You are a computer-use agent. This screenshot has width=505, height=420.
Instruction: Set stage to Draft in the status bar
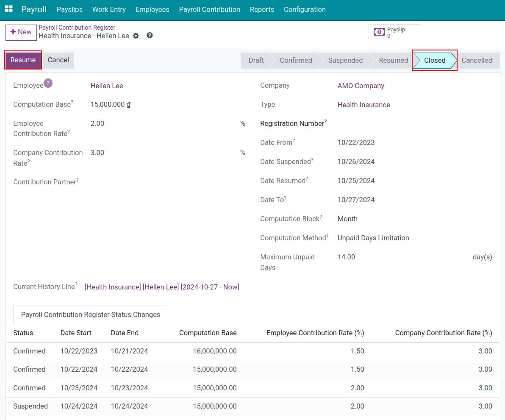pos(255,60)
